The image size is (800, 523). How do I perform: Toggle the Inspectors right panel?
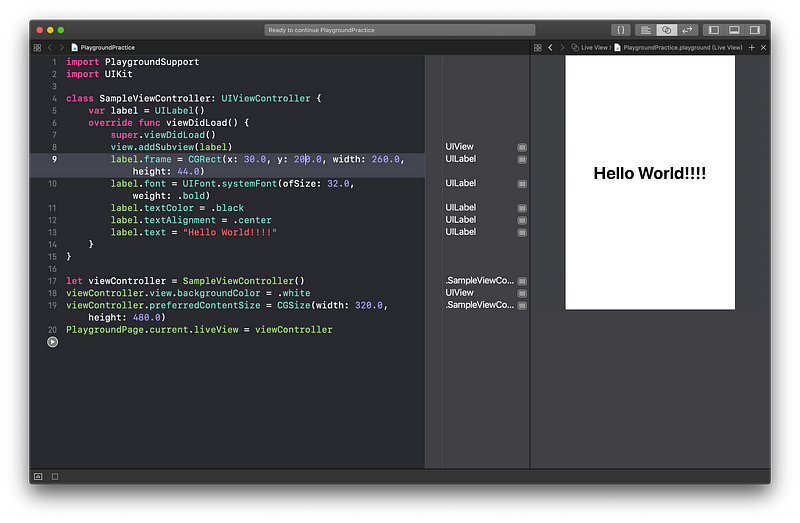pos(755,30)
